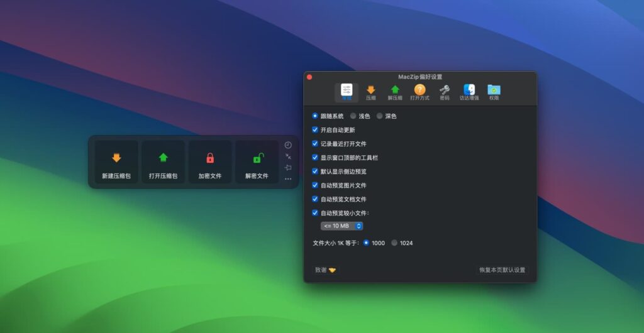Toggle the 默认显示侧边预览 checkbox
Image resolution: width=644 pixels, height=333 pixels.
[315, 171]
